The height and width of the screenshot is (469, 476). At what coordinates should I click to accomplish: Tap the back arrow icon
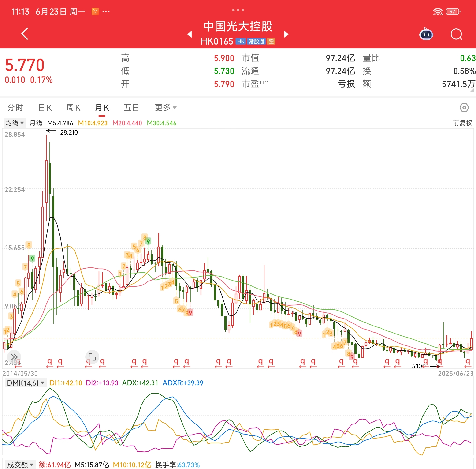coord(25,34)
